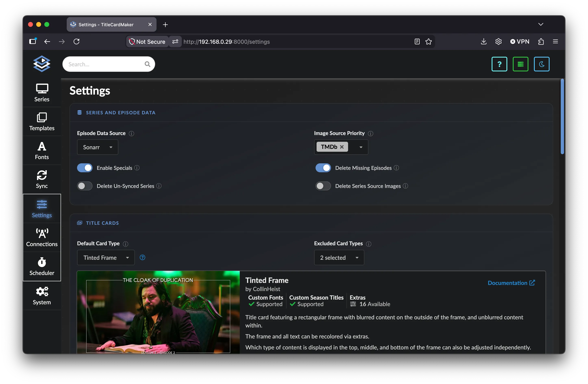Open System from the sidebar
This screenshot has height=384, width=588.
pos(42,296)
